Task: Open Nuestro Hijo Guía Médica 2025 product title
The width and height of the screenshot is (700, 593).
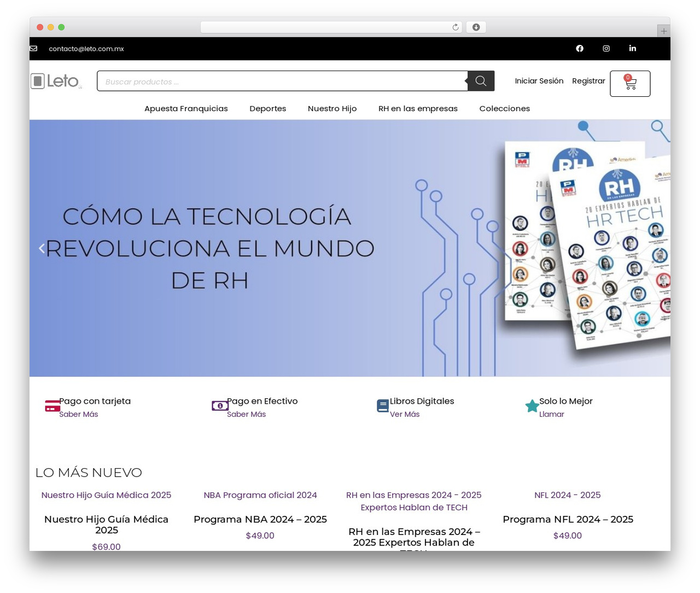Action: (x=106, y=525)
